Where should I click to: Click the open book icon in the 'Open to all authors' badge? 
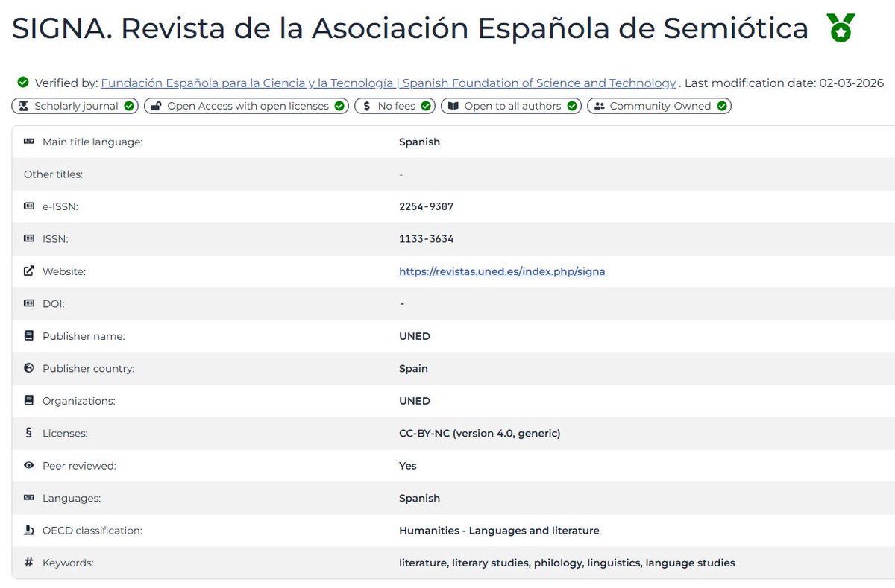coord(453,106)
